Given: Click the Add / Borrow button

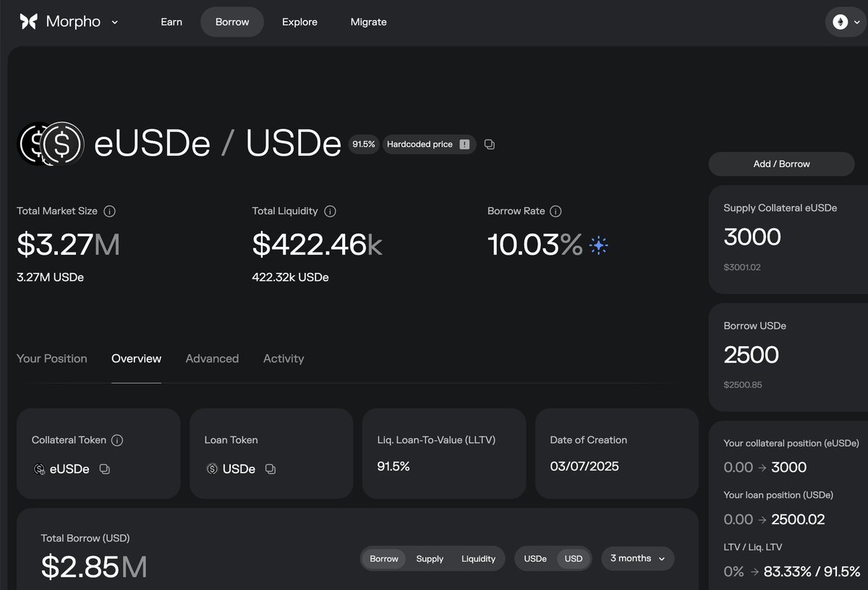Looking at the screenshot, I should pos(781,164).
